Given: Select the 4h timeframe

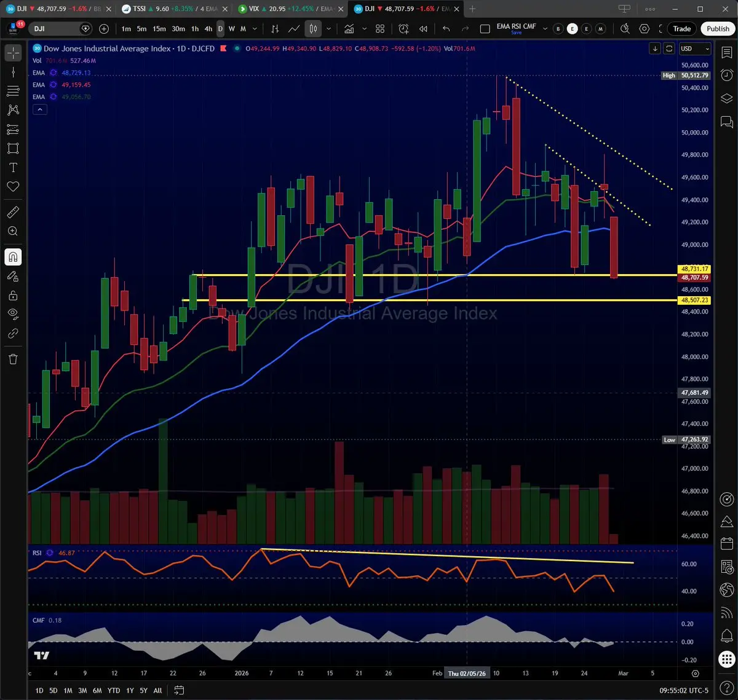Looking at the screenshot, I should click(208, 29).
